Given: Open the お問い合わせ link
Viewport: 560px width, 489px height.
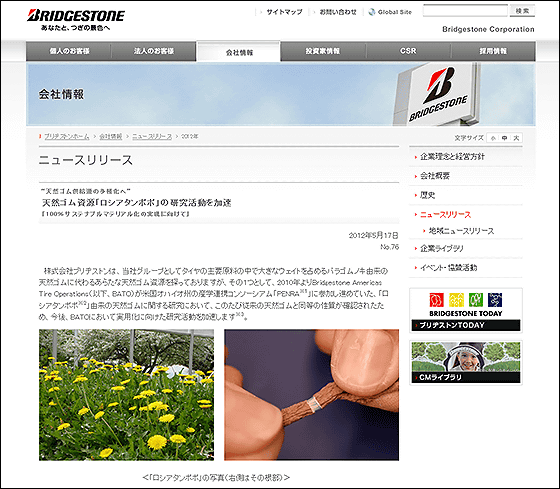Looking at the screenshot, I should pyautogui.click(x=338, y=12).
